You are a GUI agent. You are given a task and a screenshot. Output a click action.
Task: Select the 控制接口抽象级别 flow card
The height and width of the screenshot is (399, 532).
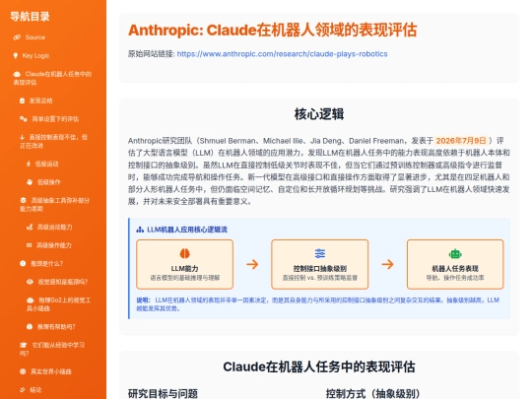[319, 264]
